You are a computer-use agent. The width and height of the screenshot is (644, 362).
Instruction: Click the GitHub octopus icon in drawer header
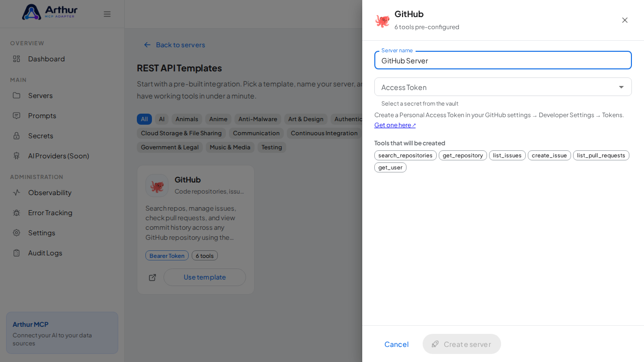click(382, 21)
